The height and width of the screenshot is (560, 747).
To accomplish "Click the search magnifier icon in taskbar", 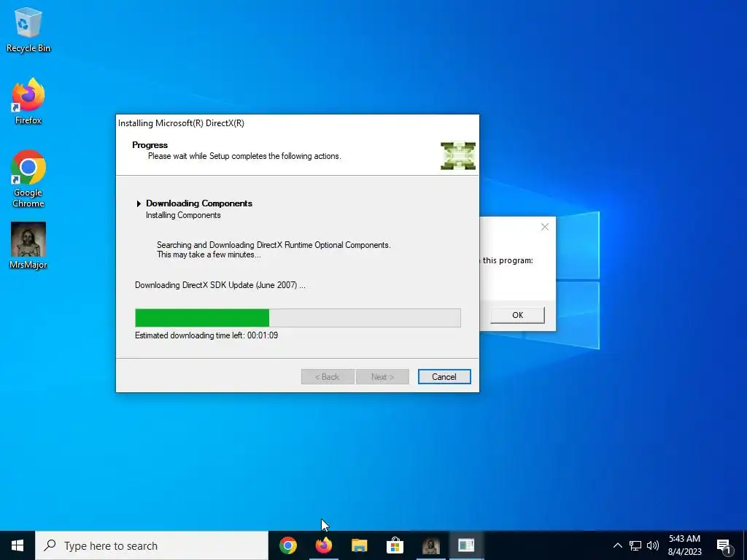I will [x=50, y=545].
